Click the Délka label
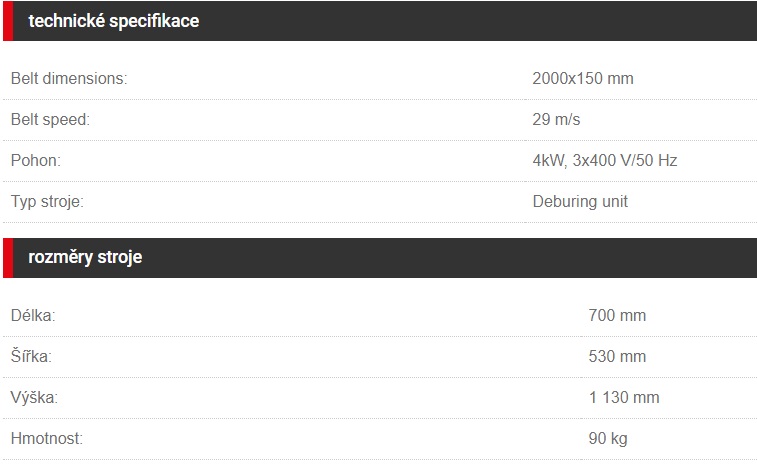The width and height of the screenshot is (757, 473). coord(33,315)
